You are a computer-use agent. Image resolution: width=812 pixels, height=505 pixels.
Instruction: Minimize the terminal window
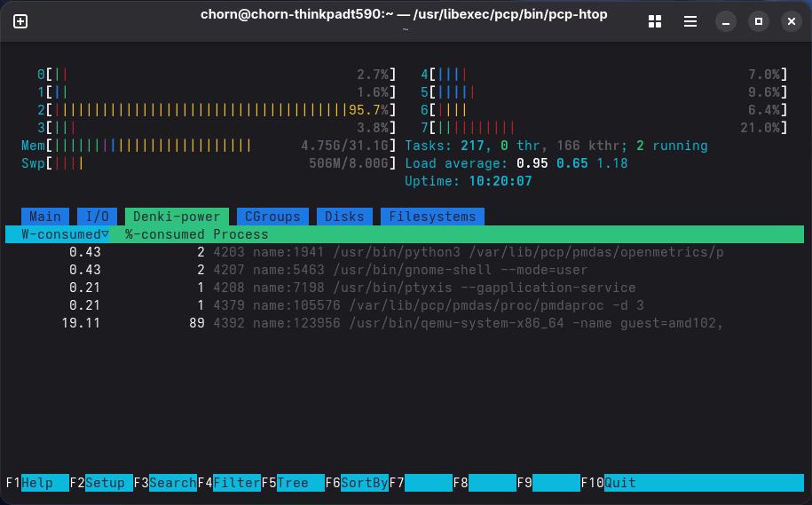[726, 21]
